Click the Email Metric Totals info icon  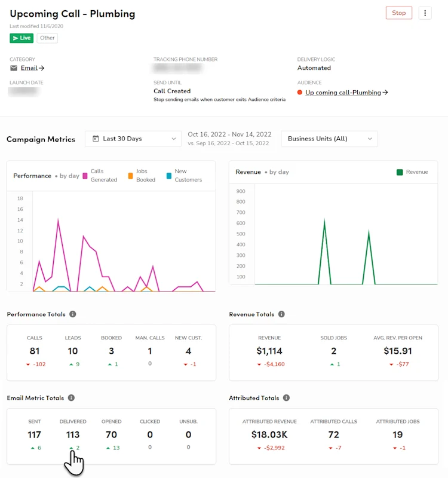point(71,398)
